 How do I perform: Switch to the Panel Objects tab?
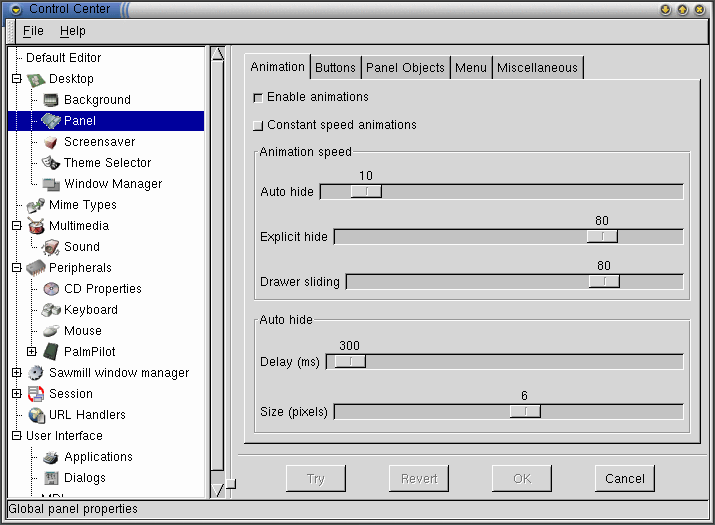coord(405,68)
